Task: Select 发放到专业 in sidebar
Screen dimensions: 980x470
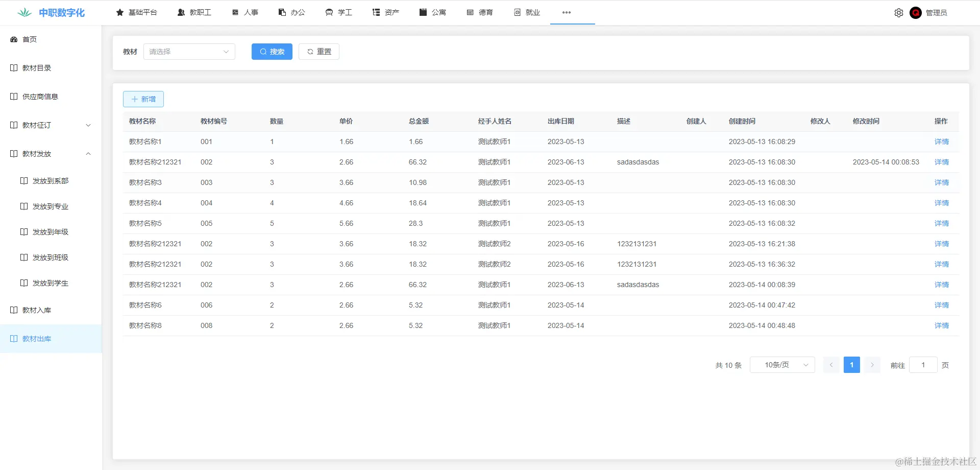Action: [x=51, y=206]
